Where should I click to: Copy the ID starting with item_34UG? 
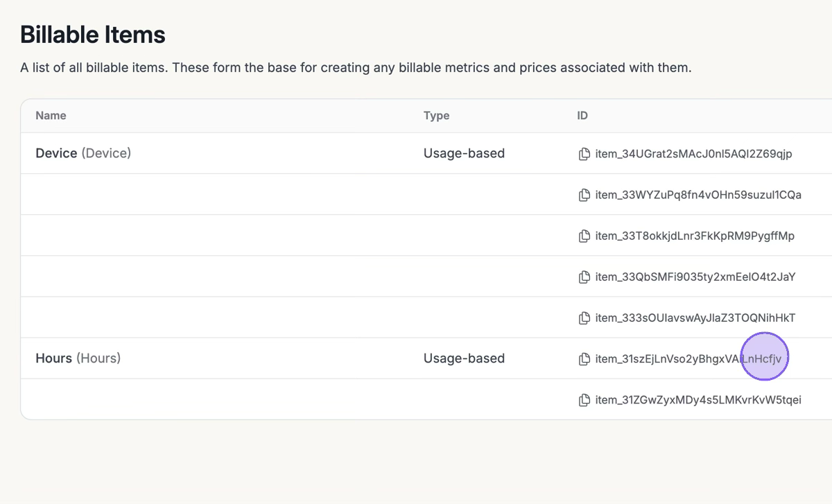coord(584,154)
